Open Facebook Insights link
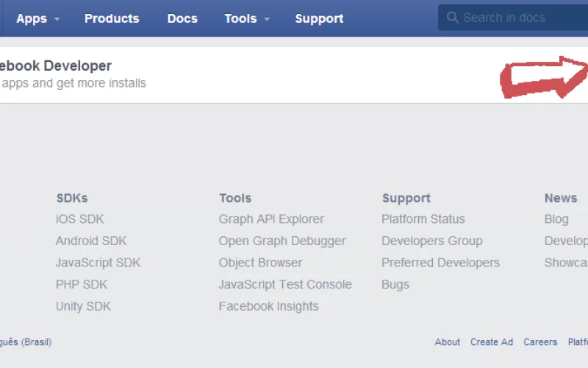 pyautogui.click(x=269, y=306)
